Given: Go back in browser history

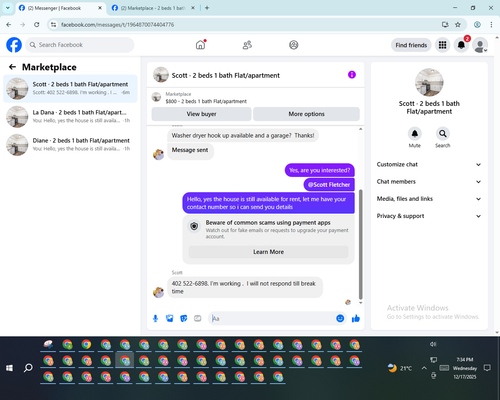Looking at the screenshot, I should tap(9, 25).
